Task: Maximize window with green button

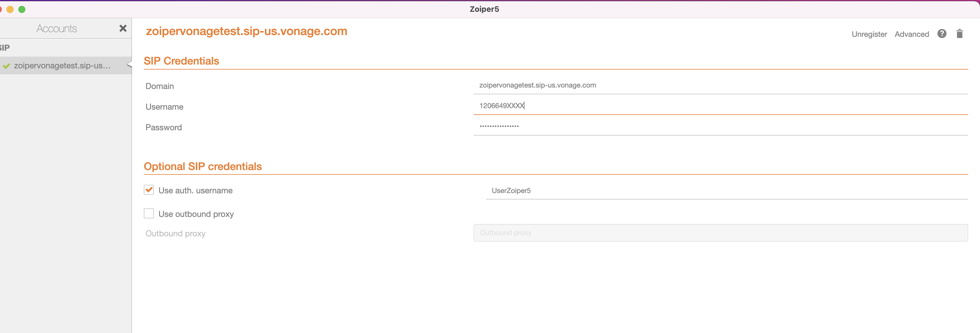Action: 22,9
